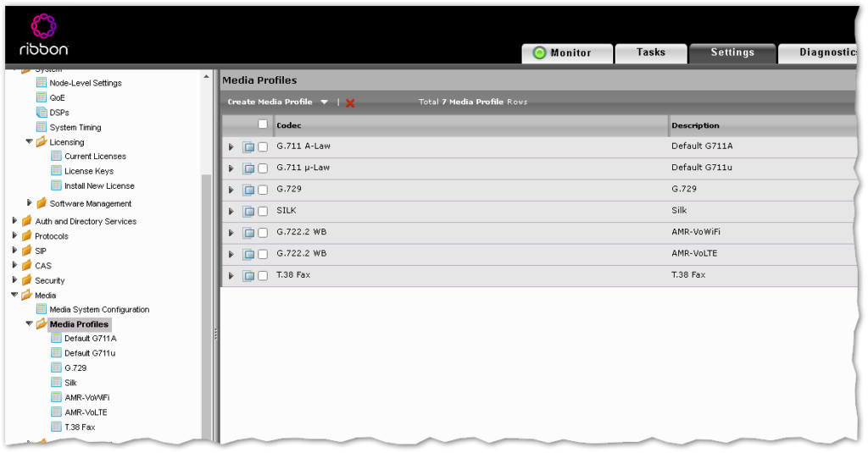Screen dimensions: 868x453
Task: Collapse the Media tree node
Action: pos(14,295)
